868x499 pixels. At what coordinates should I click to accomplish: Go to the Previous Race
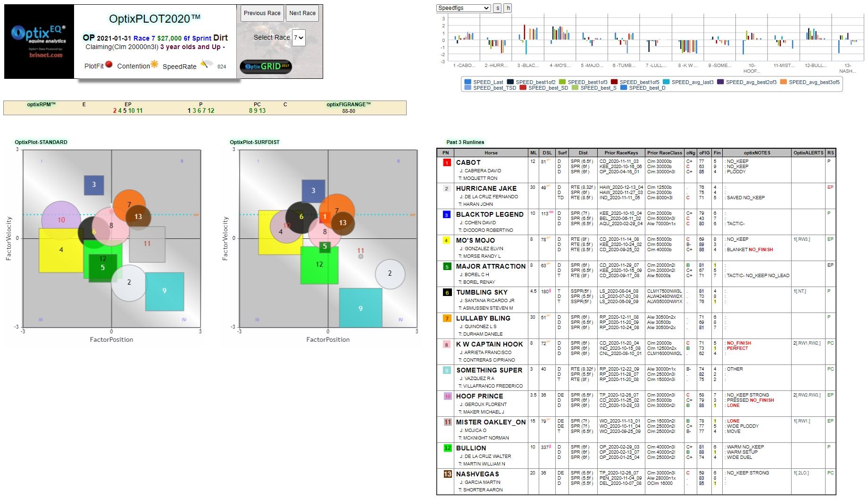[262, 13]
